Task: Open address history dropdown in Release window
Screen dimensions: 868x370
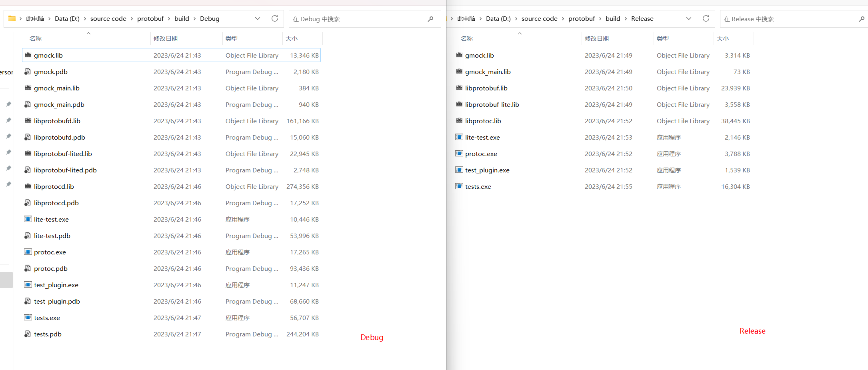Action: [x=689, y=18]
